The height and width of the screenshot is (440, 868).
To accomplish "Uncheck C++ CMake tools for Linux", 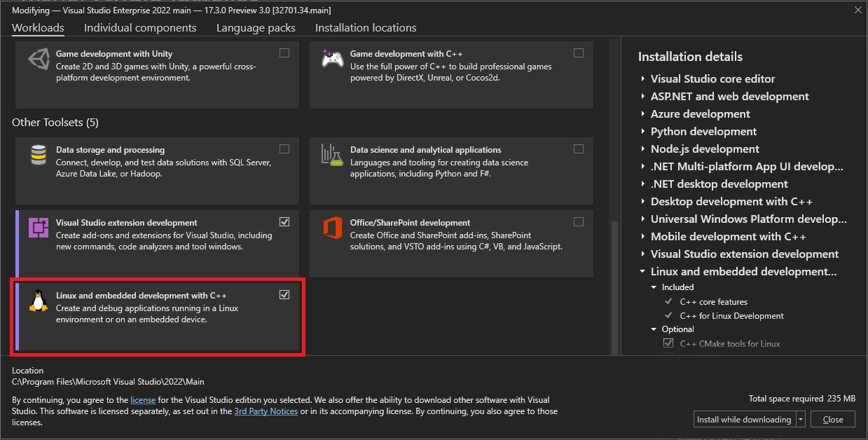I will (668, 343).
